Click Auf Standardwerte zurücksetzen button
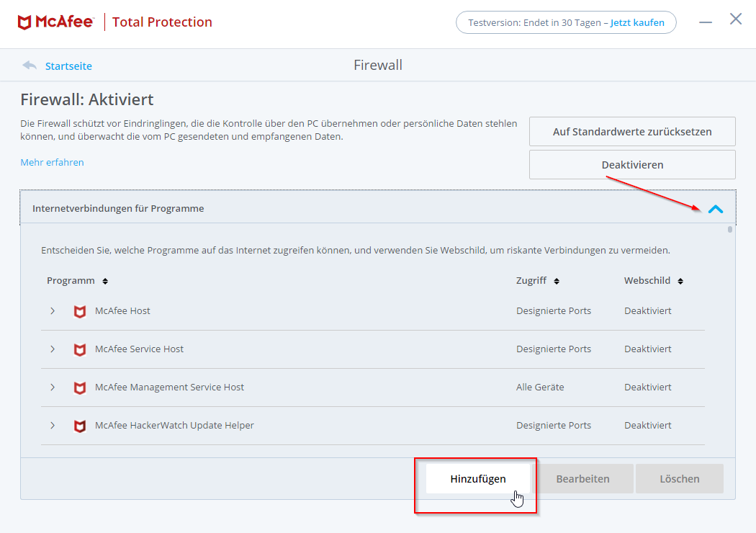756x533 pixels. coord(632,131)
